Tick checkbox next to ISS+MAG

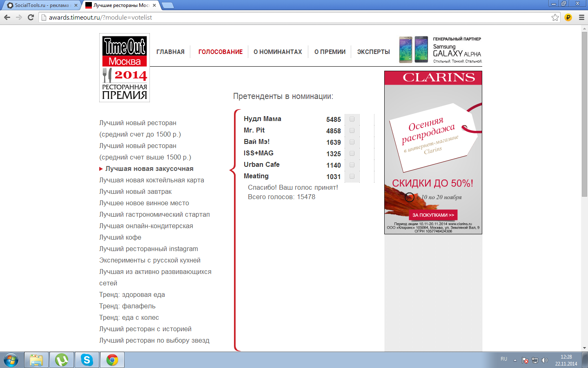tap(352, 153)
